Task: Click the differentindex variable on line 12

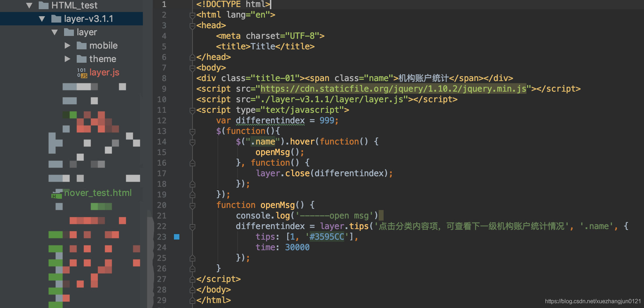Action: 270,121
